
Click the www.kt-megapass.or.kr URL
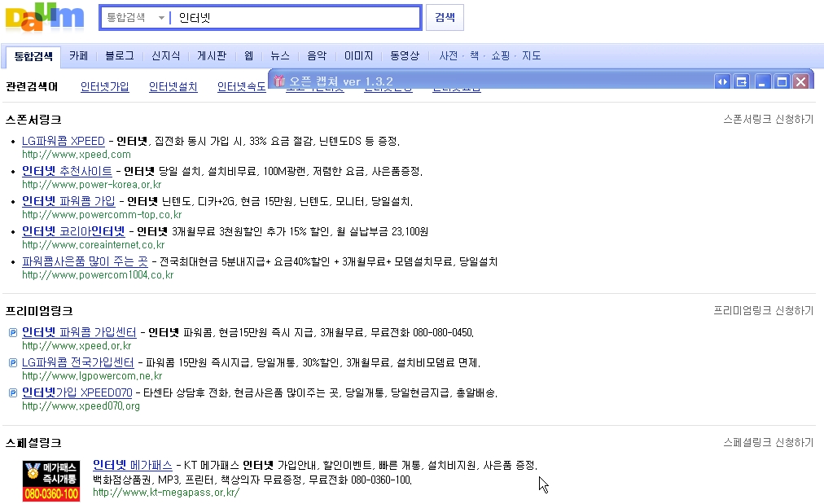tap(166, 493)
